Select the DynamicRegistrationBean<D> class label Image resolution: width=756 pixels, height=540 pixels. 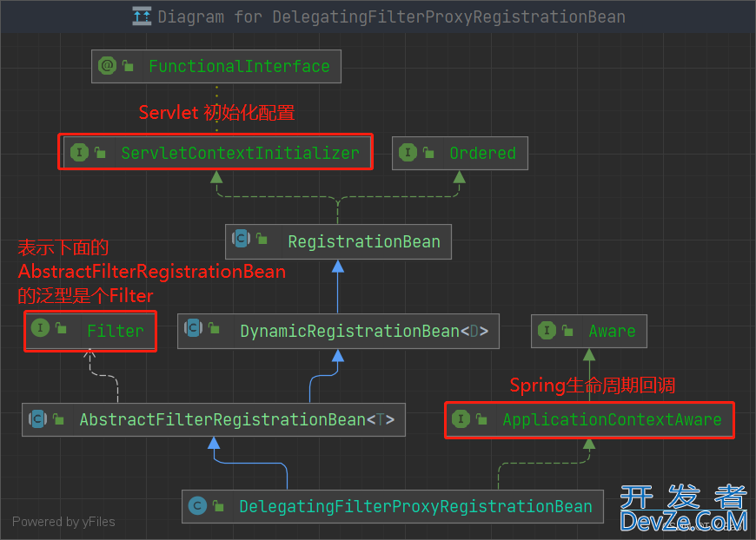coord(364,331)
